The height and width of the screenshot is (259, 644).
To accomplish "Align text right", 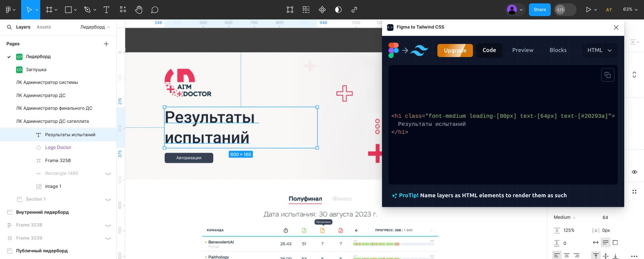I will (577, 256).
